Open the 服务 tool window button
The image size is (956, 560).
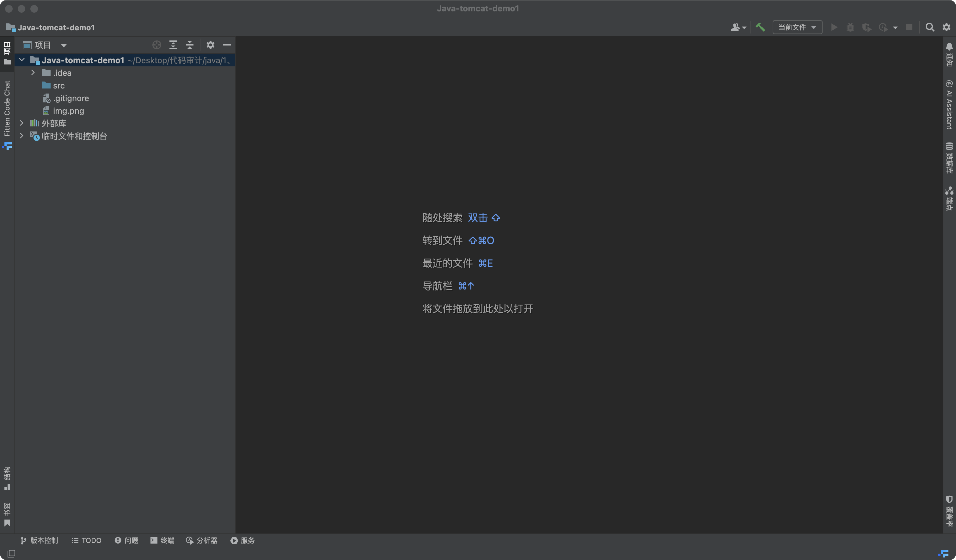tap(242, 540)
